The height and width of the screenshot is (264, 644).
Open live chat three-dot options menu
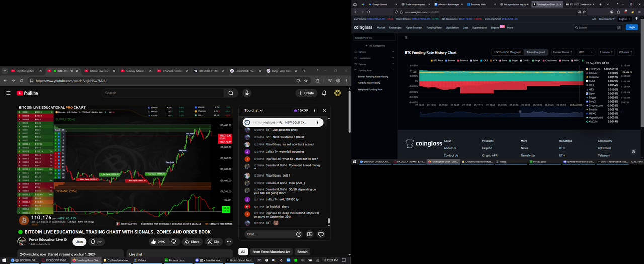click(315, 110)
